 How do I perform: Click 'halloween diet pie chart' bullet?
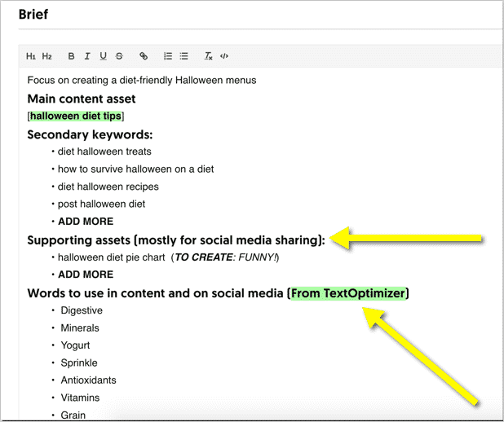click(111, 257)
